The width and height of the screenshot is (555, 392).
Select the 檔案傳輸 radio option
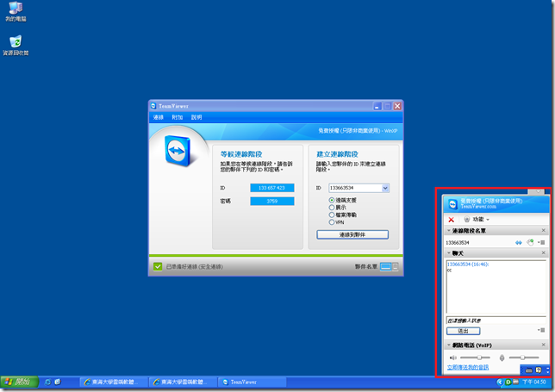332,215
